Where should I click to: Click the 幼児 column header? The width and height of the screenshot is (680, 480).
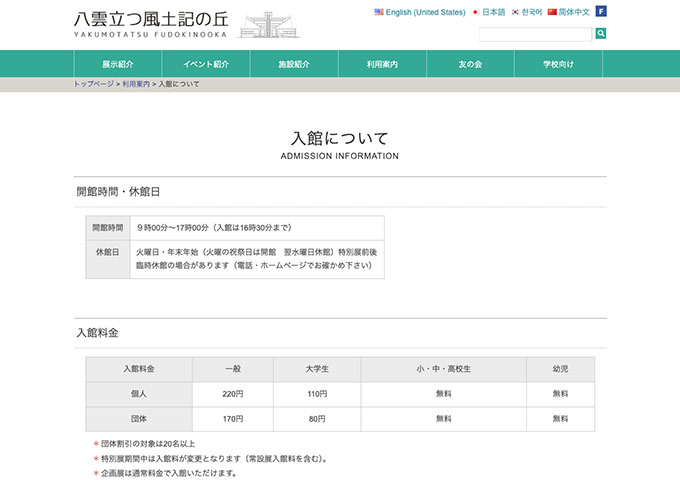(560, 369)
